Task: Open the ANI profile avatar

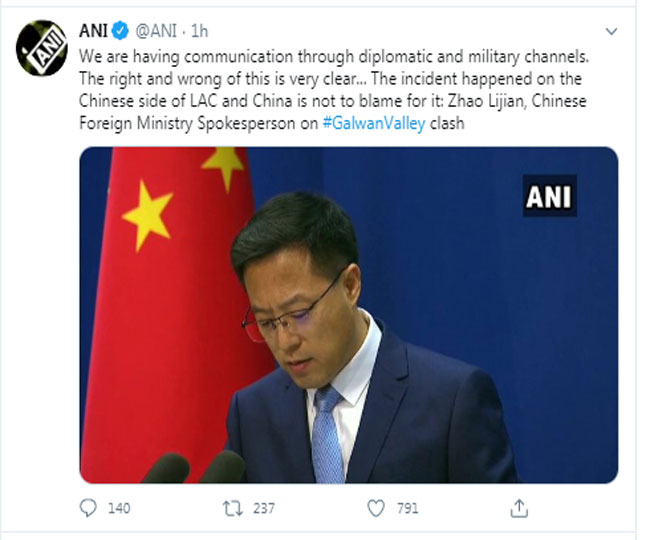Action: tap(41, 48)
